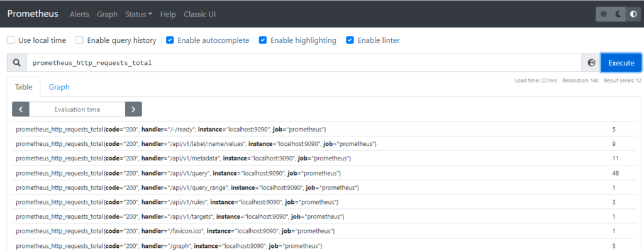Viewport: 644px width, 251px height.
Task: Focus the expression query input field
Action: pyautogui.click(x=304, y=63)
